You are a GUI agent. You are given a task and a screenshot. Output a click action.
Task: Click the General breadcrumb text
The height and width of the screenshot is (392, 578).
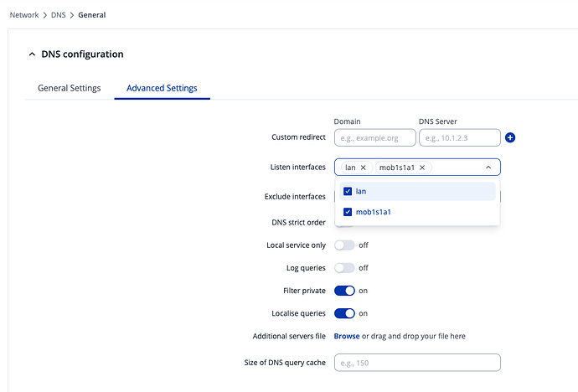[x=92, y=15]
